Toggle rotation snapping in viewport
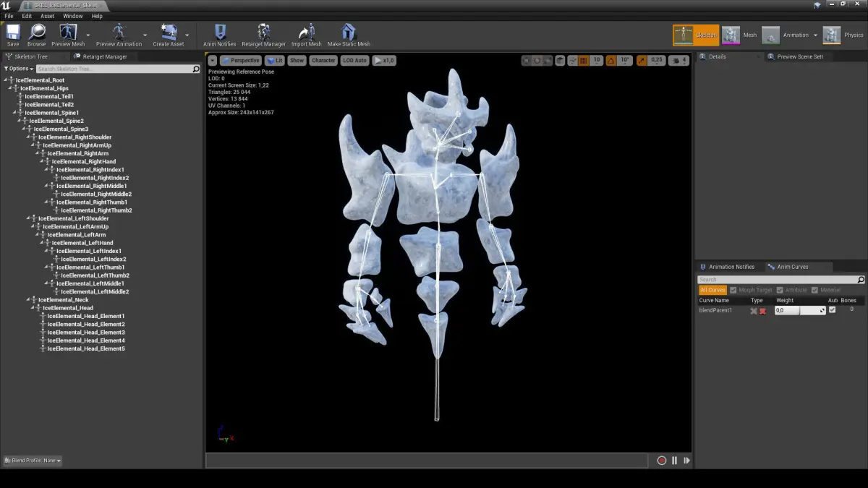This screenshot has height=488, width=868. click(x=611, y=61)
